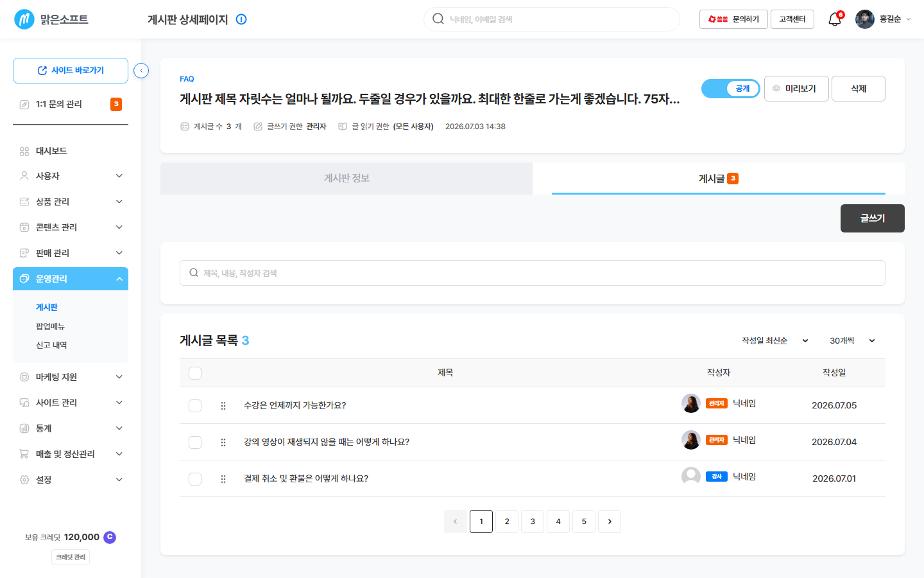Expand the 마케팅 지원 chevron
Image resolution: width=924 pixels, height=578 pixels.
click(x=119, y=377)
